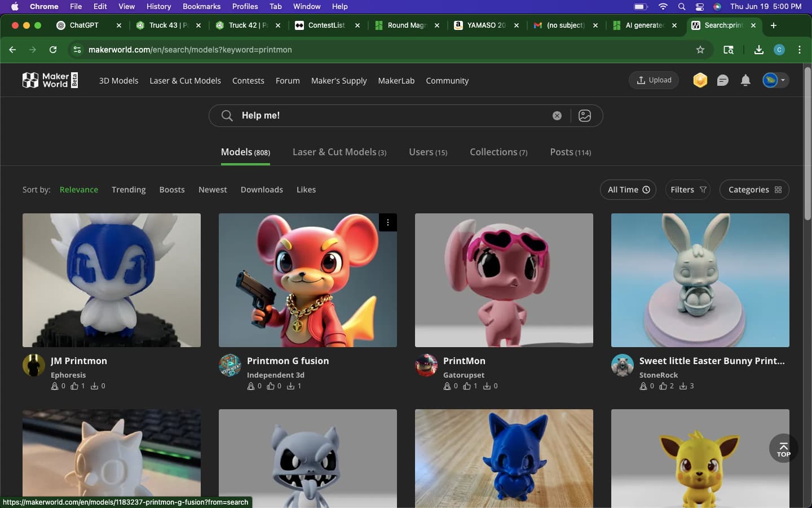The image size is (812, 508).
Task: Click the Upload button
Action: (654, 80)
